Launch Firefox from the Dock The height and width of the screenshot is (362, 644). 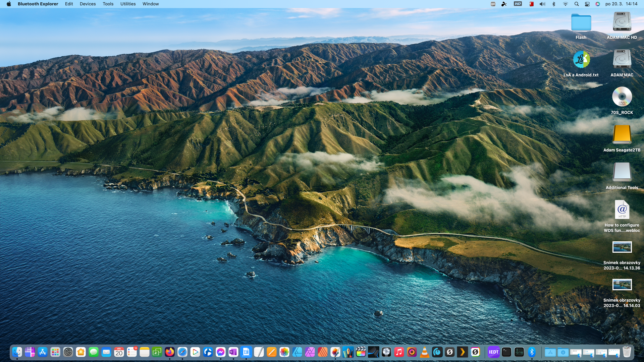click(170, 352)
